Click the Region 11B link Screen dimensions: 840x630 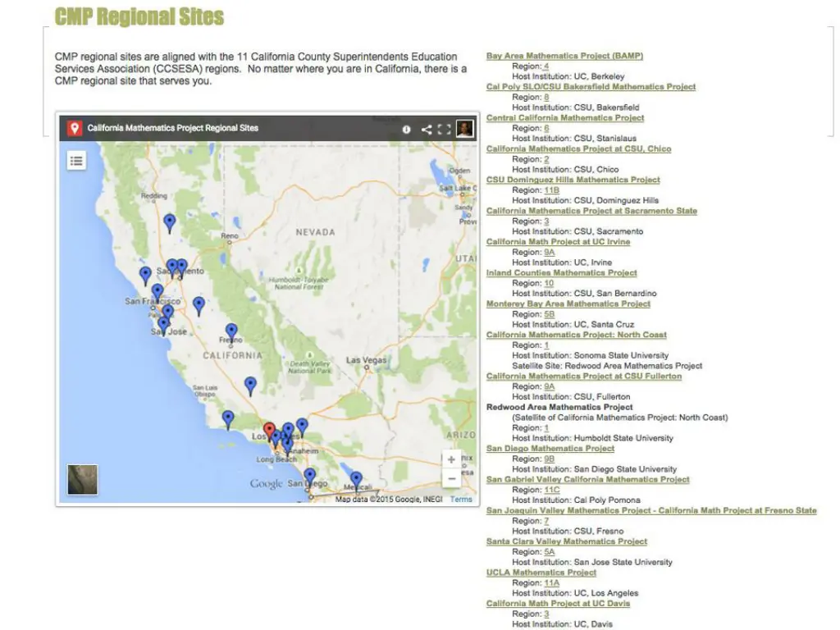click(x=551, y=190)
